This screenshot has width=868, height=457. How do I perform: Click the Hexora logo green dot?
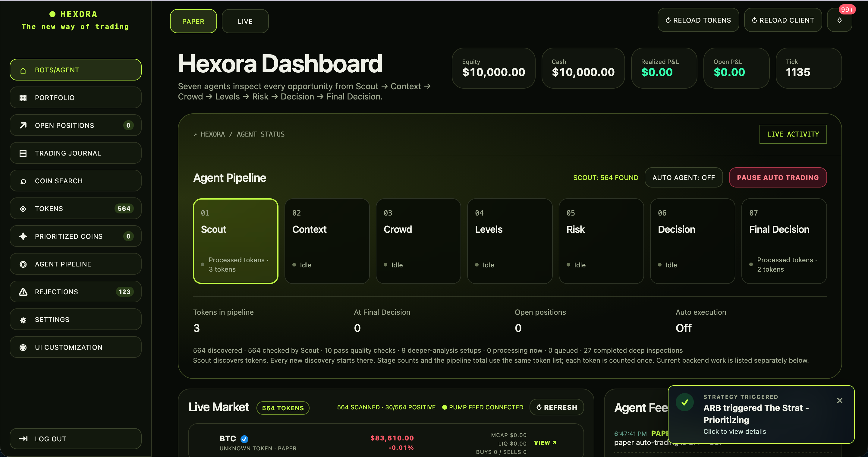[x=52, y=14]
